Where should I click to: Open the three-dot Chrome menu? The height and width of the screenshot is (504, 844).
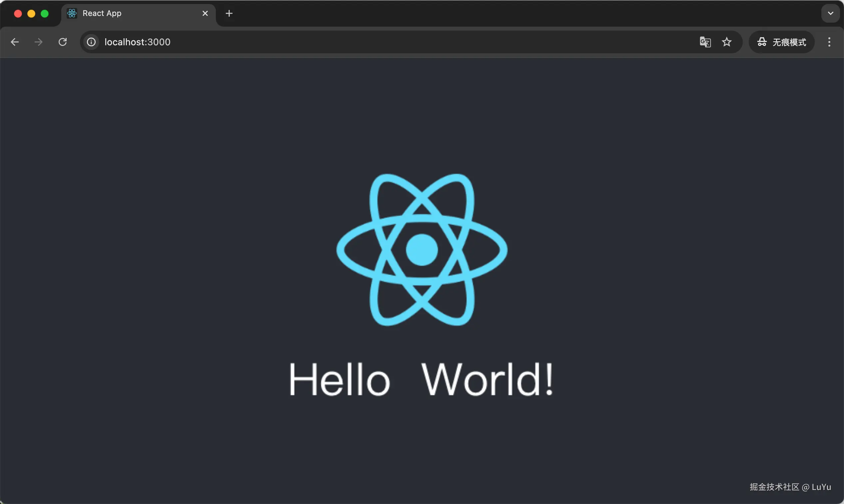[x=829, y=42]
